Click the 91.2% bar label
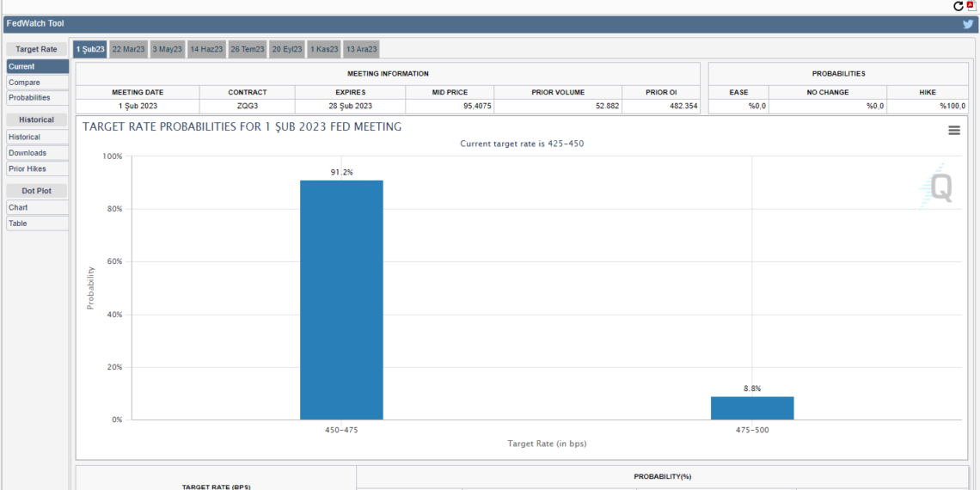 click(x=342, y=172)
